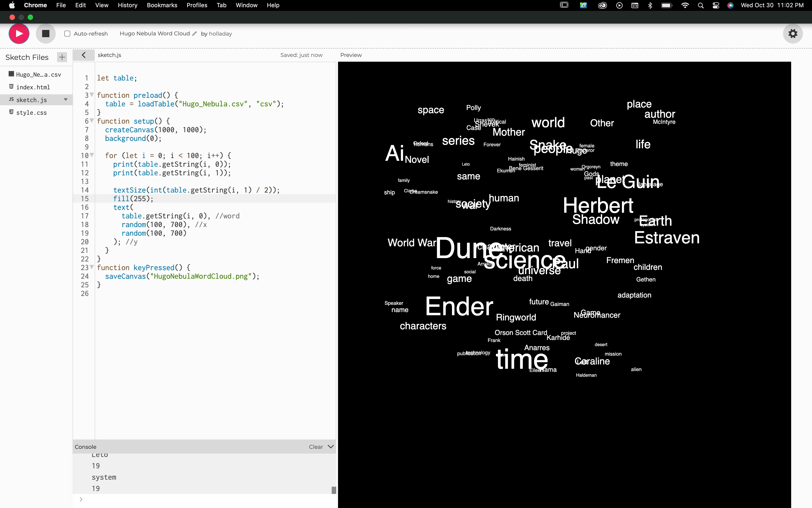
Task: Open the Bookmarks menu
Action: pyautogui.click(x=162, y=5)
